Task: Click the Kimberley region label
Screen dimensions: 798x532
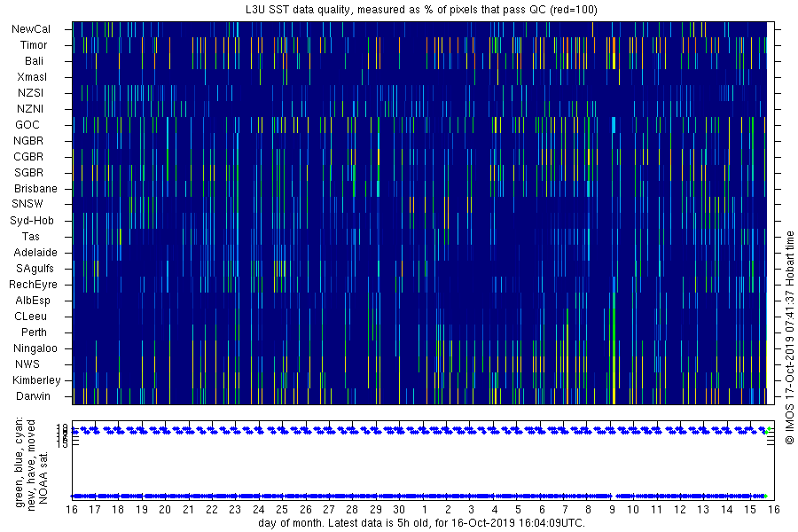Action: coord(36,380)
